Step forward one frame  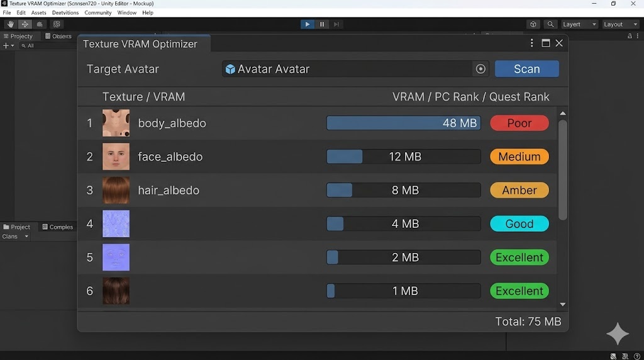(336, 25)
